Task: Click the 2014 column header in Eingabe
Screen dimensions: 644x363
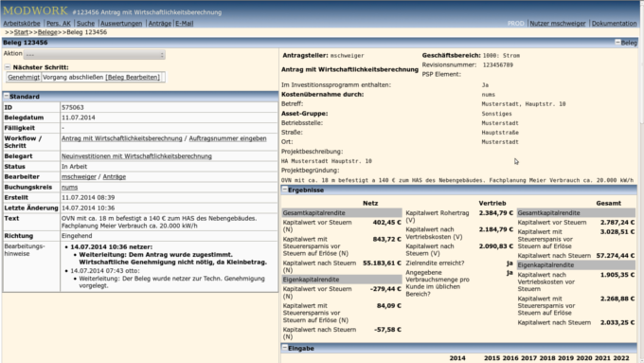Action: click(x=457, y=358)
